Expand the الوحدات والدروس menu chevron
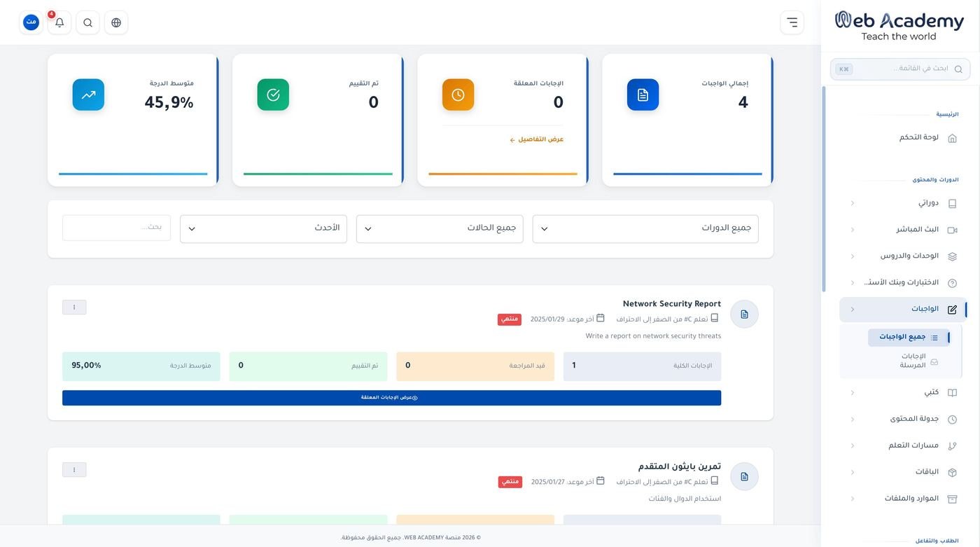The height and width of the screenshot is (547, 980). [853, 256]
